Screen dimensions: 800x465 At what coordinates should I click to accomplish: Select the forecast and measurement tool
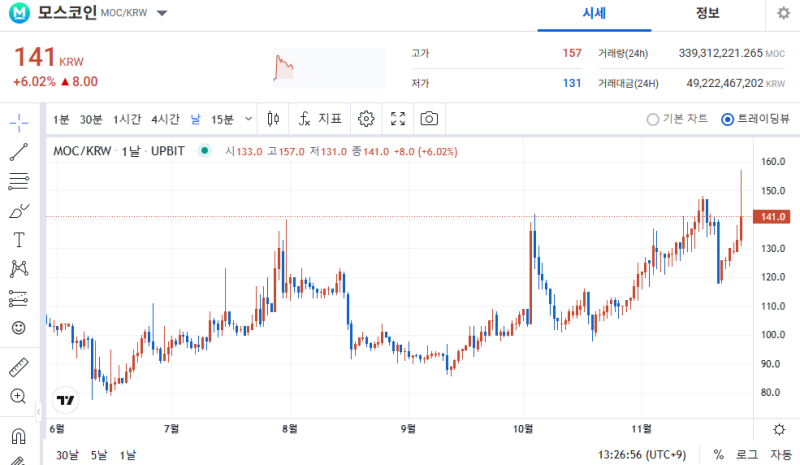(x=19, y=298)
